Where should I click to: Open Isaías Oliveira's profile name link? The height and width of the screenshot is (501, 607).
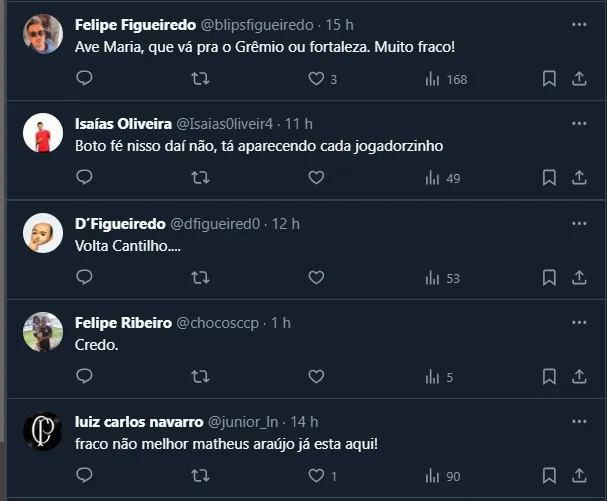[123, 124]
